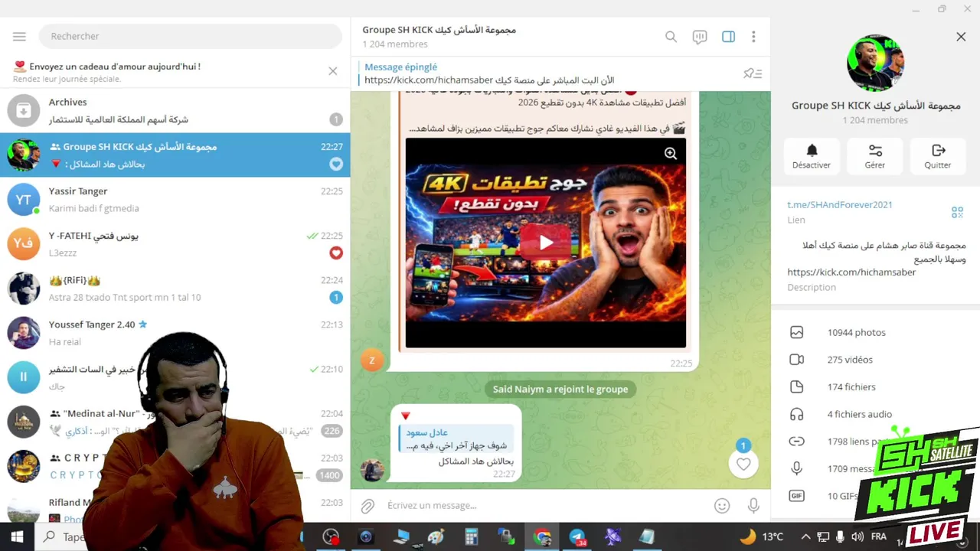This screenshot has height=551, width=980.
Task: Open the {RiFi} chat
Action: [175, 289]
